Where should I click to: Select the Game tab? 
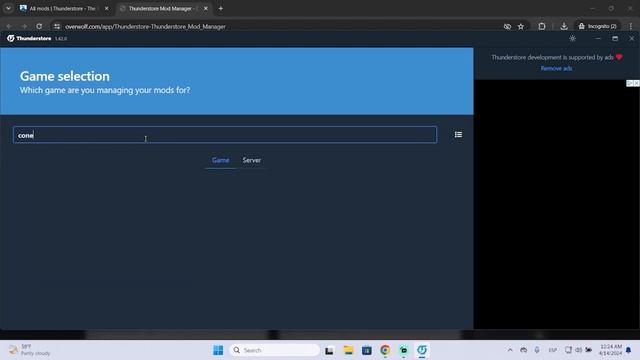pyautogui.click(x=220, y=160)
